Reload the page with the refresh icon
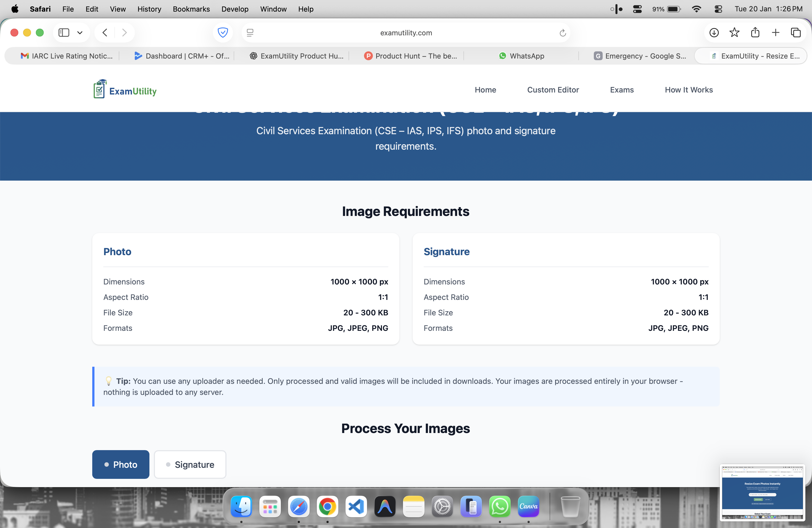The height and width of the screenshot is (528, 812). click(562, 33)
